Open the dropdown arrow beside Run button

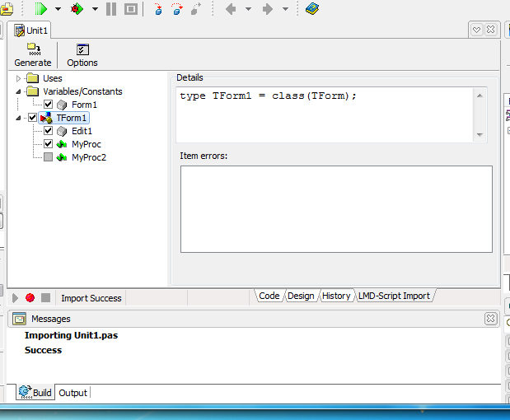click(x=58, y=10)
